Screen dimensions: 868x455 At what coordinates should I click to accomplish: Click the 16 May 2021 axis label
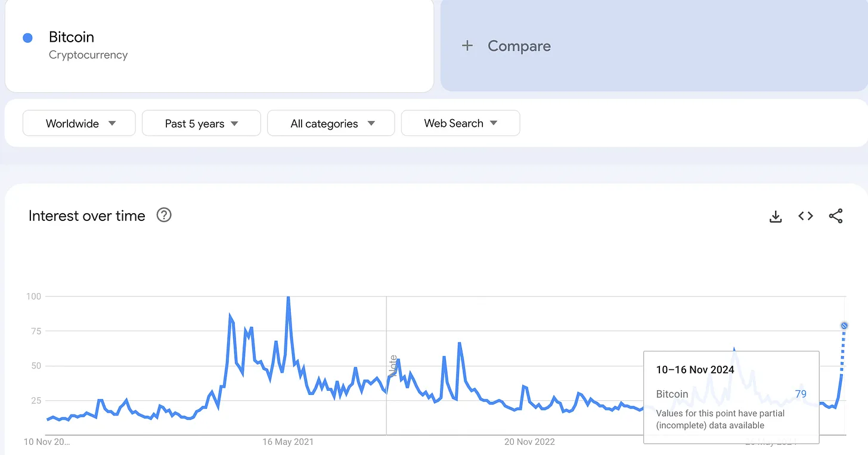coord(288,441)
